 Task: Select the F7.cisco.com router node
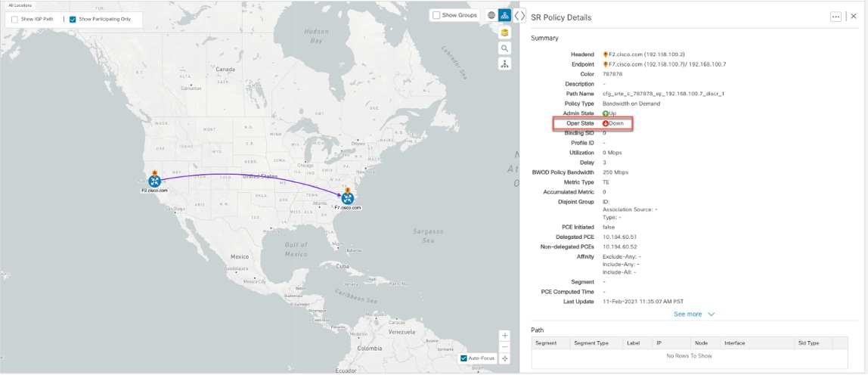[348, 197]
